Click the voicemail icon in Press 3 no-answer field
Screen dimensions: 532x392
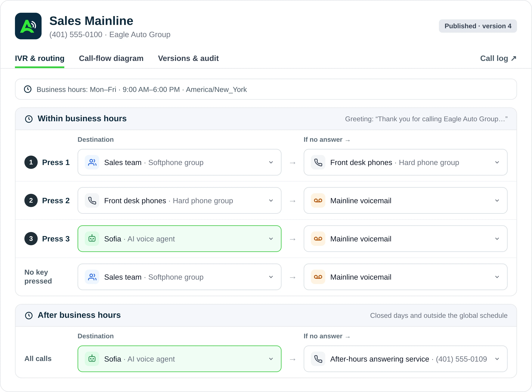[x=318, y=239]
